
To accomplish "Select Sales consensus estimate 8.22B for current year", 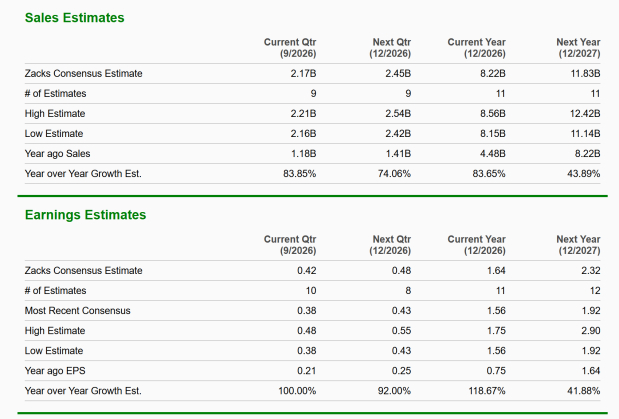I will tap(493, 73).
